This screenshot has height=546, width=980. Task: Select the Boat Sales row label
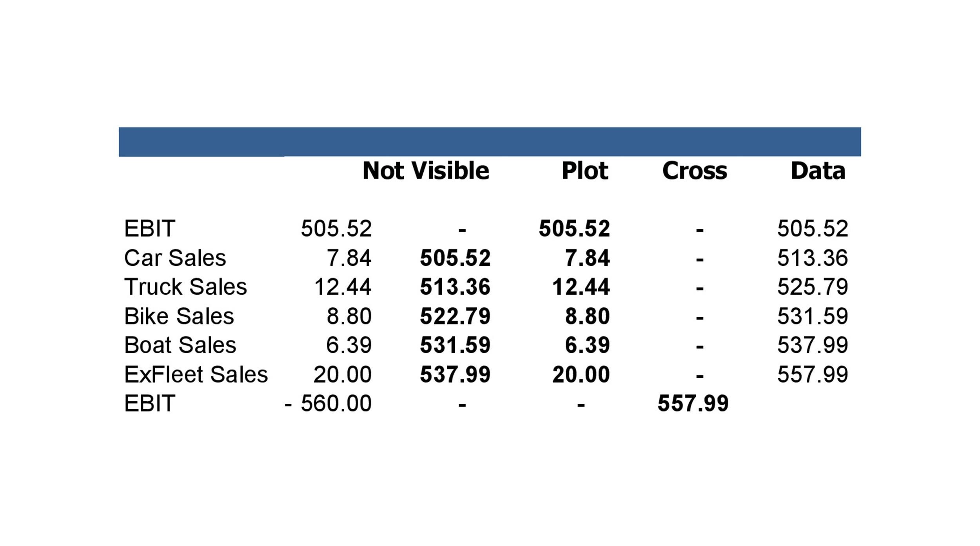180,345
